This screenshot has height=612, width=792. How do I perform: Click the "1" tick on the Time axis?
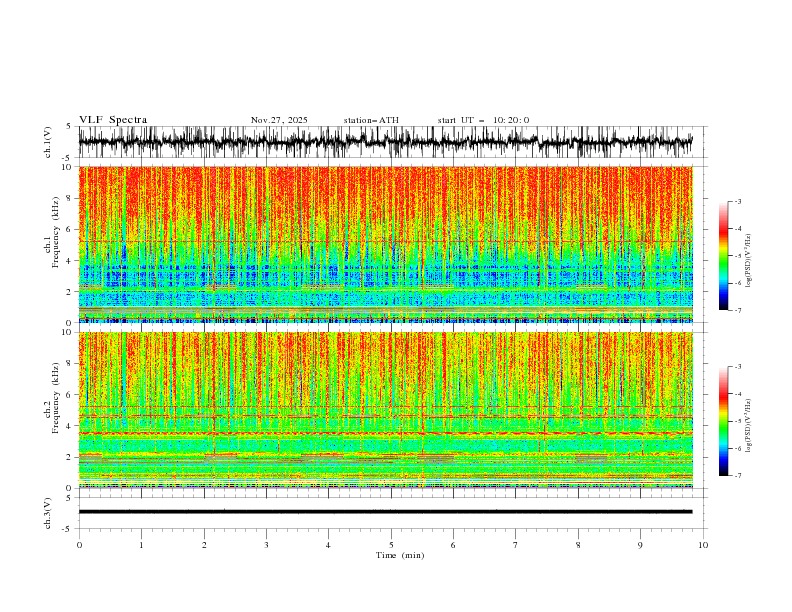[141, 545]
